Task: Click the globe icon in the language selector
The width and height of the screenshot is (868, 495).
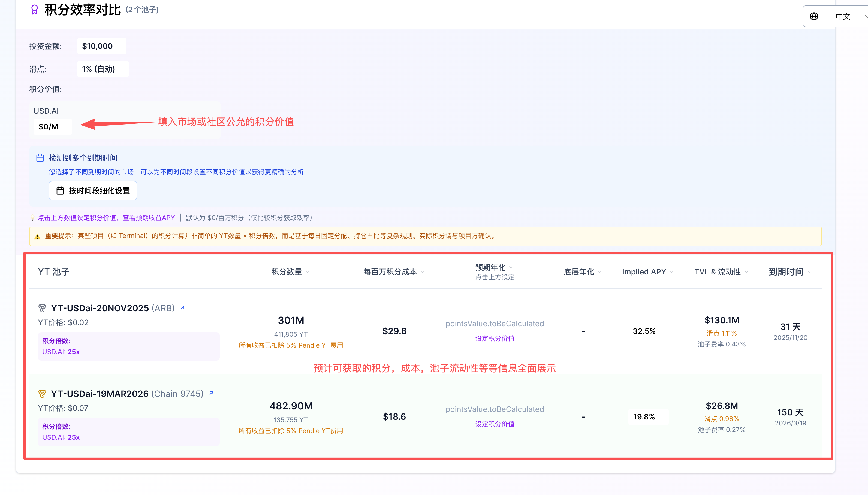Action: click(814, 16)
